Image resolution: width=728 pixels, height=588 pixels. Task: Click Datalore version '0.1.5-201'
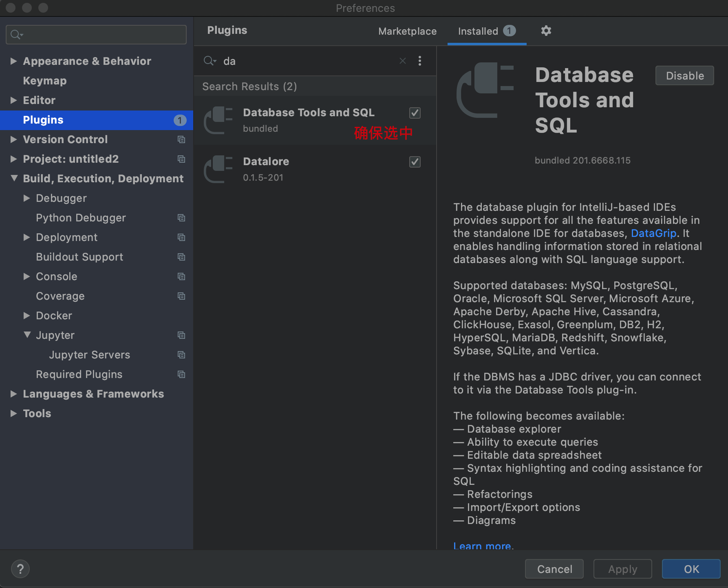pyautogui.click(x=263, y=177)
